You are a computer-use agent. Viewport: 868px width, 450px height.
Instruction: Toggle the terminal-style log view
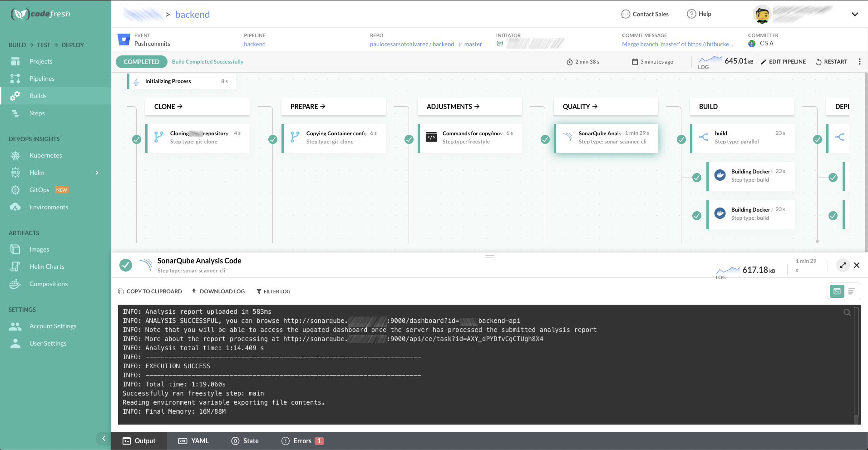pyautogui.click(x=837, y=291)
